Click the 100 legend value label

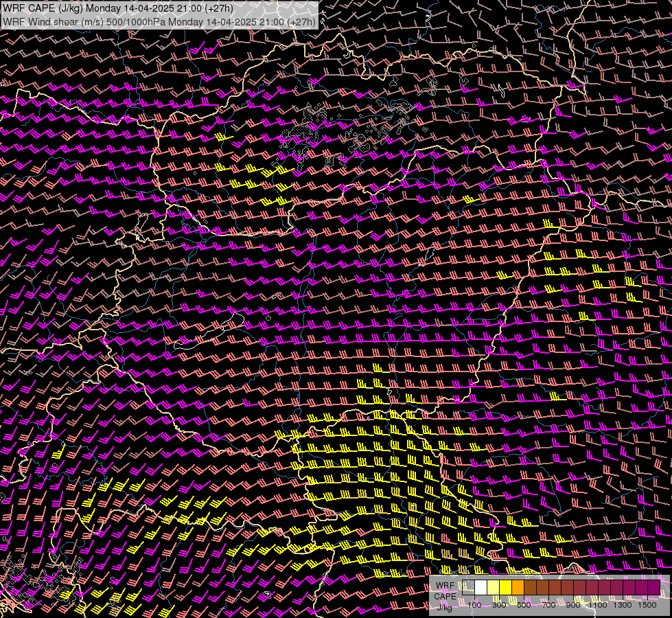474,605
